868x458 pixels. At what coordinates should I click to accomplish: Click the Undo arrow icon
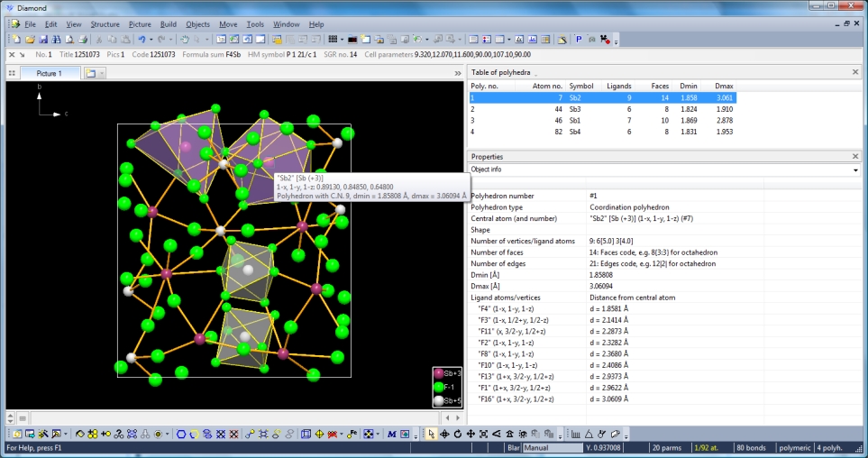pos(142,40)
